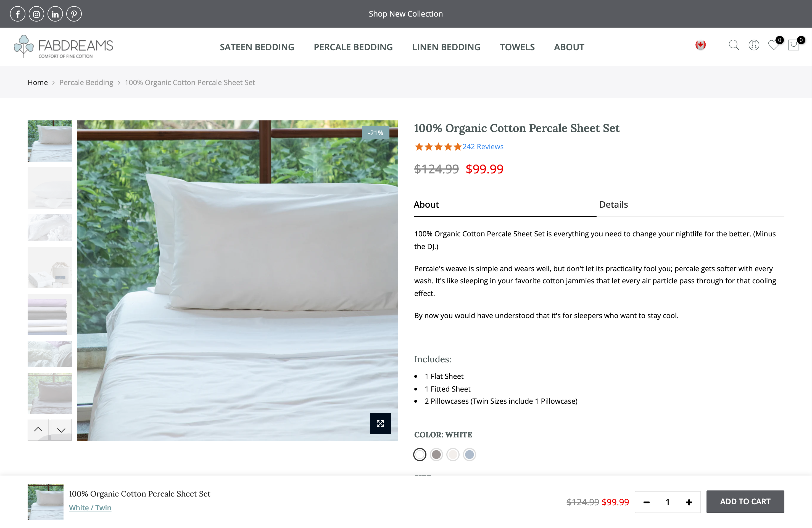View wishlist heart icon

(774, 45)
